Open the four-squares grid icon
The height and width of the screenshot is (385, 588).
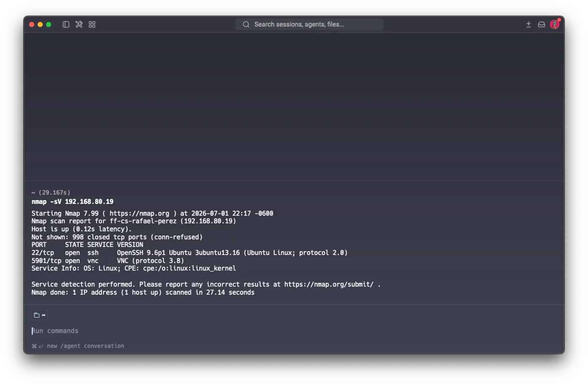(92, 24)
